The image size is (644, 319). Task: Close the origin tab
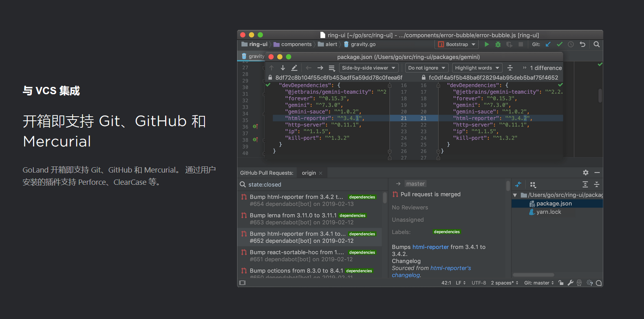pyautogui.click(x=321, y=173)
